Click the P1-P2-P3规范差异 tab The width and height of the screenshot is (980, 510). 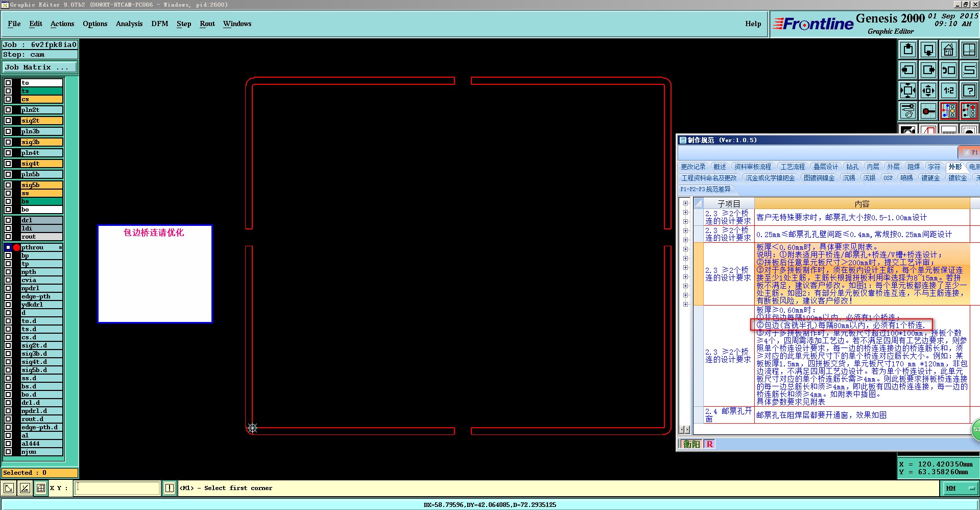pos(705,189)
